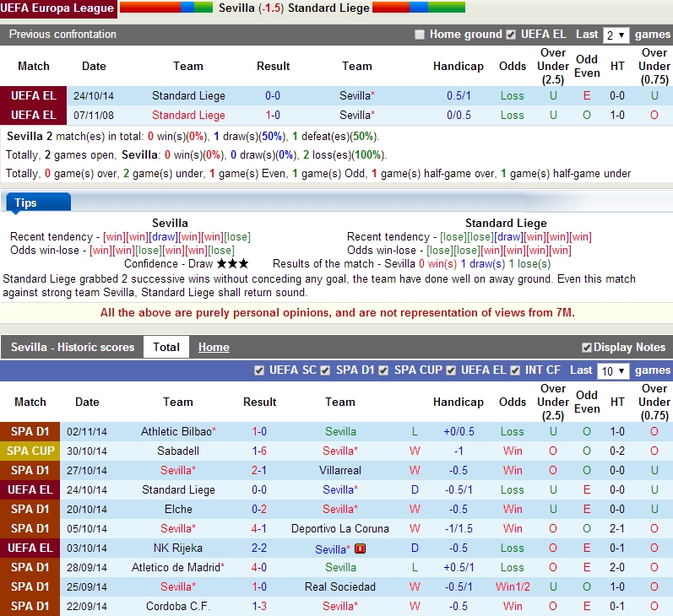This screenshot has width=673, height=616.
Task: Open the Last 2 games dropdown
Action: pyautogui.click(x=616, y=35)
